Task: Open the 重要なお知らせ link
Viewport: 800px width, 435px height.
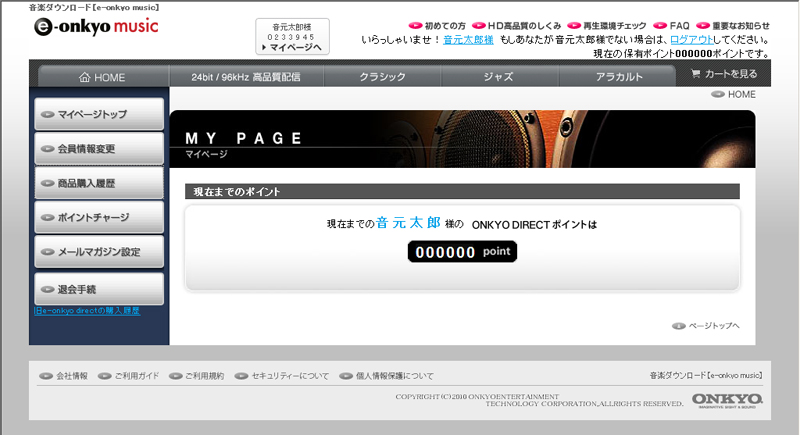Action: (x=733, y=25)
